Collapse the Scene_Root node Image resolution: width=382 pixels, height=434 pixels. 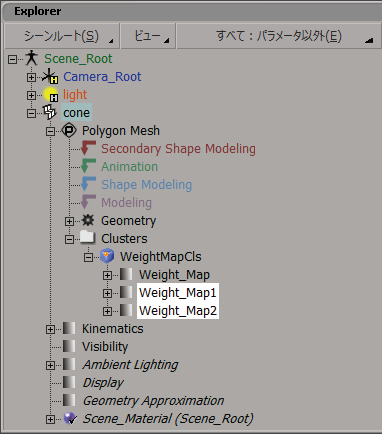coord(12,60)
